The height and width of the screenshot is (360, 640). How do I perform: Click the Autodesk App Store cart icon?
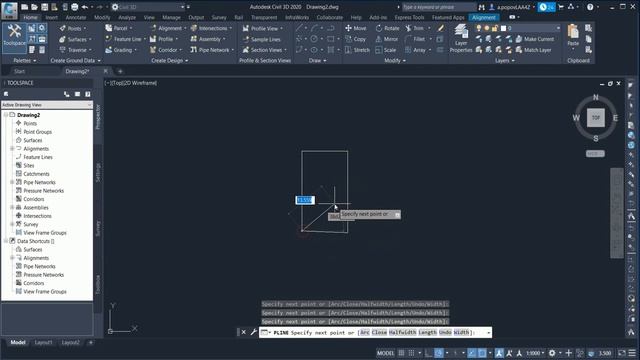pyautogui.click(x=561, y=7)
